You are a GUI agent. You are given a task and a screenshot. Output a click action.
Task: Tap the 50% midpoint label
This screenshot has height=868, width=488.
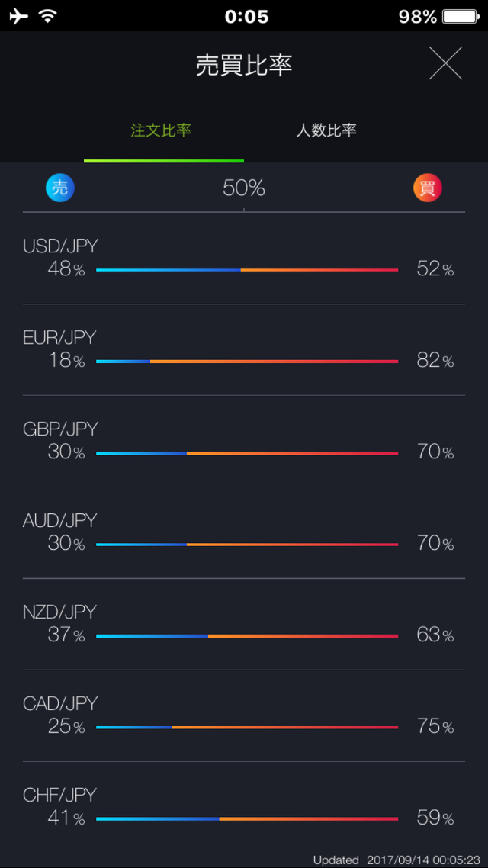[x=244, y=188]
